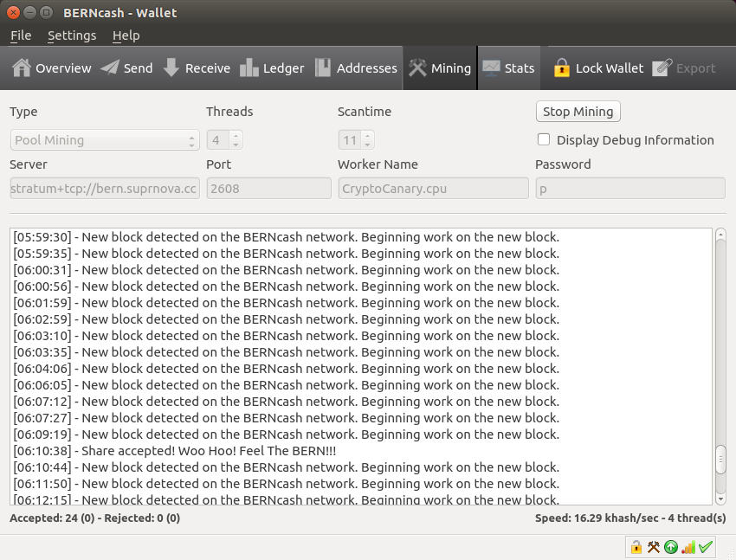Click the Send paper plane icon

[x=110, y=68]
